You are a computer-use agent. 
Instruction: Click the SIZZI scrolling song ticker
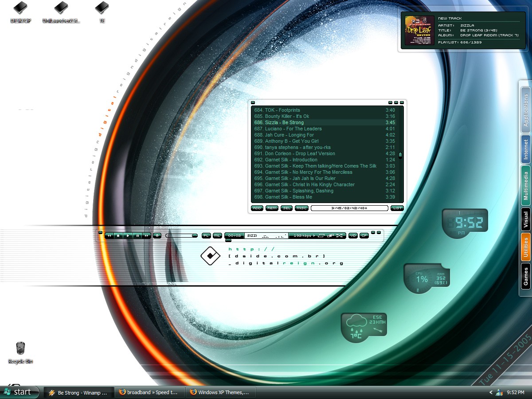266,235
